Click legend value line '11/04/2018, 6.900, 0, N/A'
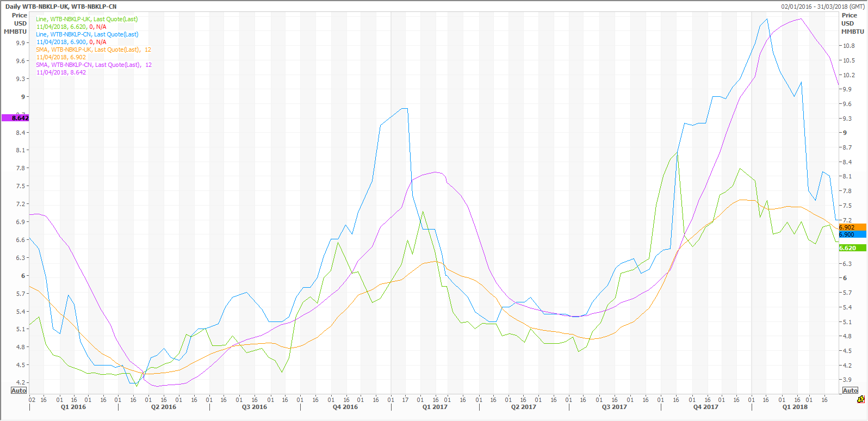This screenshot has height=421, width=868. point(71,42)
